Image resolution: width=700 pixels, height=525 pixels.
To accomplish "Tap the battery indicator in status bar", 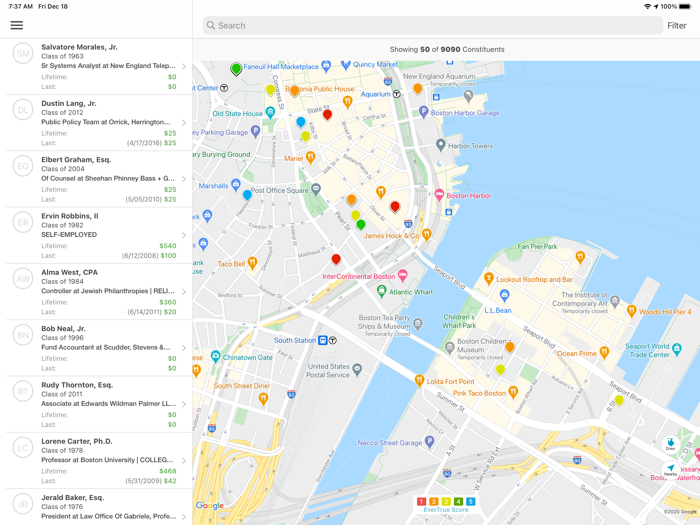I will coord(685,6).
